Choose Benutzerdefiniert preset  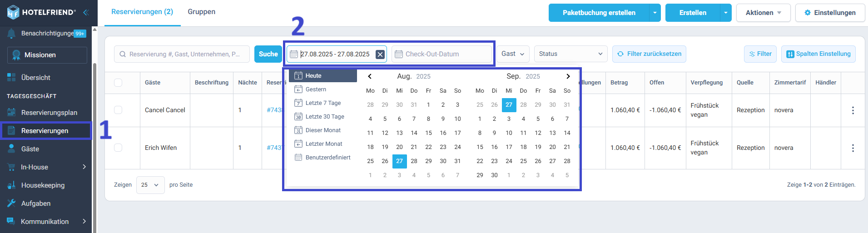tap(323, 158)
